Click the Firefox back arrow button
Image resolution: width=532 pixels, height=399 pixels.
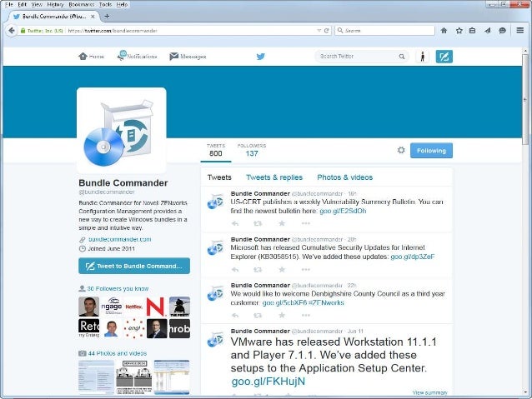tap(12, 31)
